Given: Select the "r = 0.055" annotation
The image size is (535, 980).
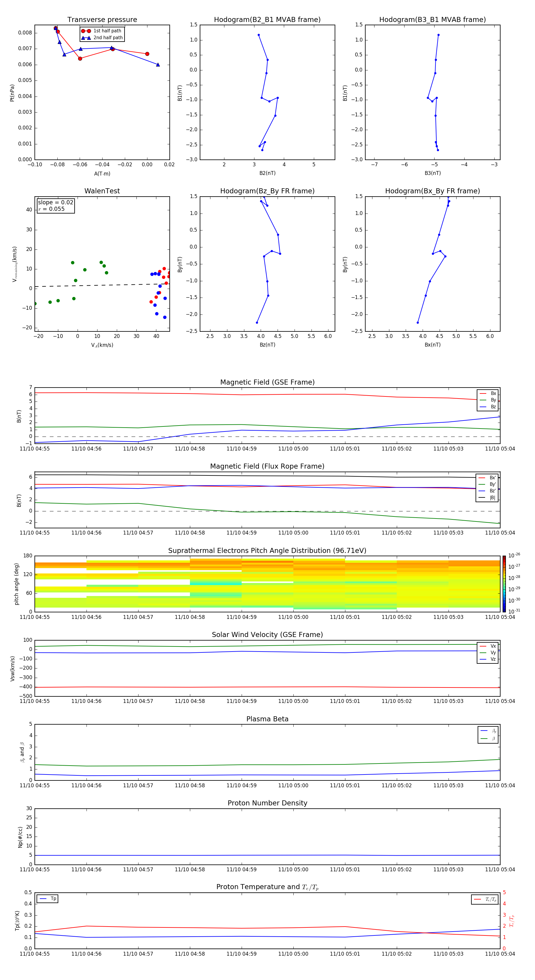Looking at the screenshot, I should [x=51, y=209].
